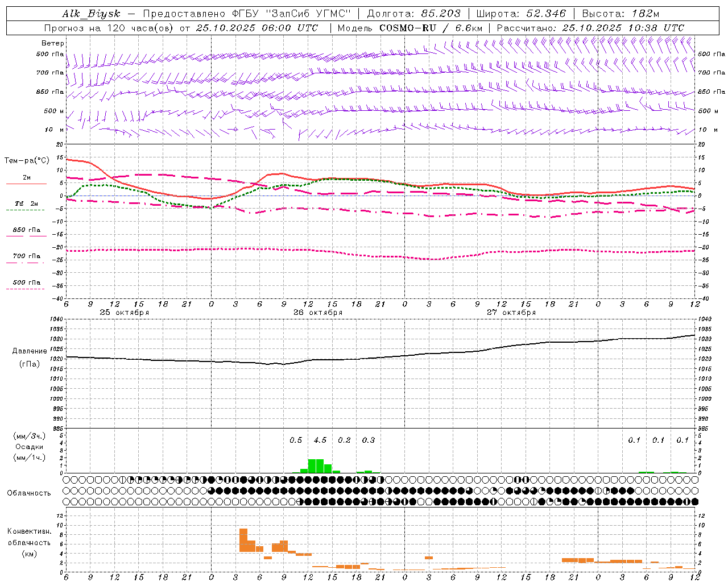This screenshot has width=728, height=582.
Task: Click the 500 гПа entry in temperature legend
Action: click(x=27, y=282)
